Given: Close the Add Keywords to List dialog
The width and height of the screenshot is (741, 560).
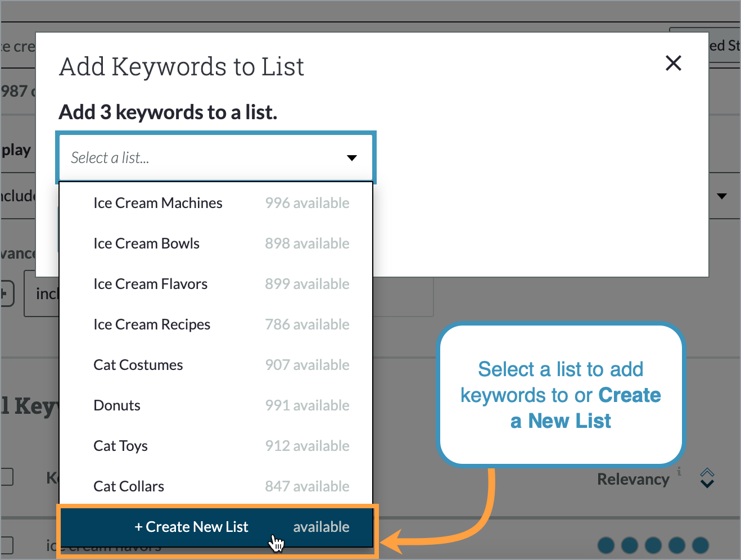Looking at the screenshot, I should pyautogui.click(x=673, y=63).
